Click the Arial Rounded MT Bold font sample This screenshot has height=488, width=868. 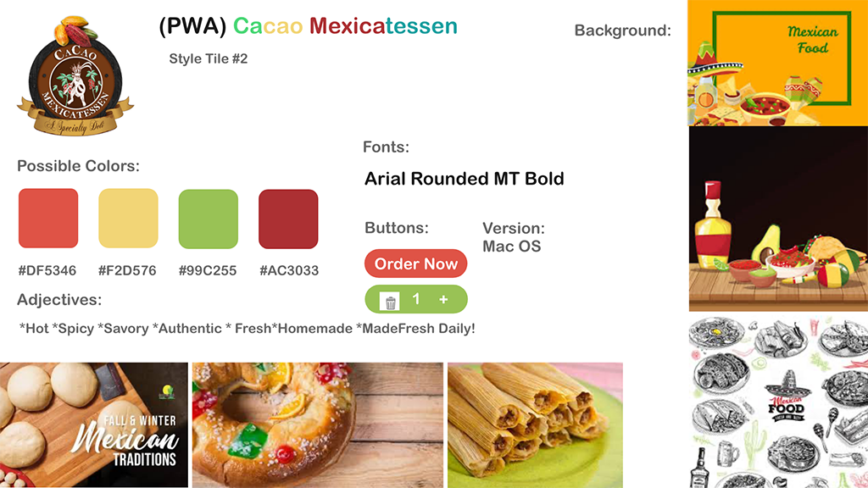point(464,179)
